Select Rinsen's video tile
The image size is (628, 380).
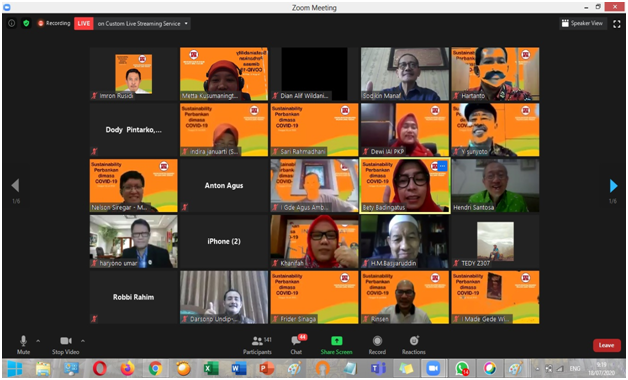405,297
